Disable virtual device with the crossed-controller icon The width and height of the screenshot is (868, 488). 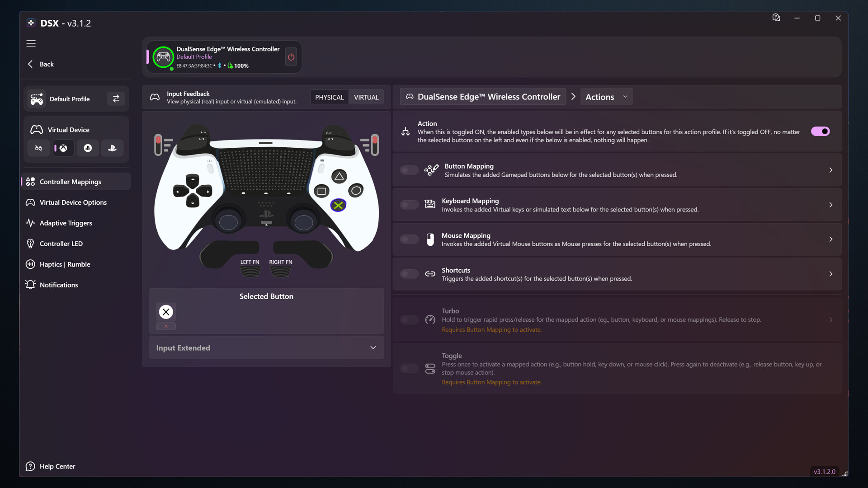(38, 148)
